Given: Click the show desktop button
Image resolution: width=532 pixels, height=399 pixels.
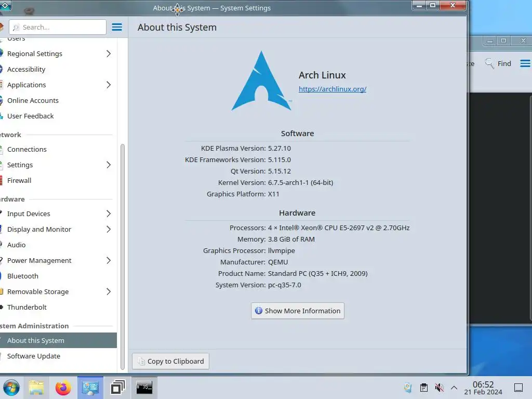Looking at the screenshot, I should [x=518, y=388].
